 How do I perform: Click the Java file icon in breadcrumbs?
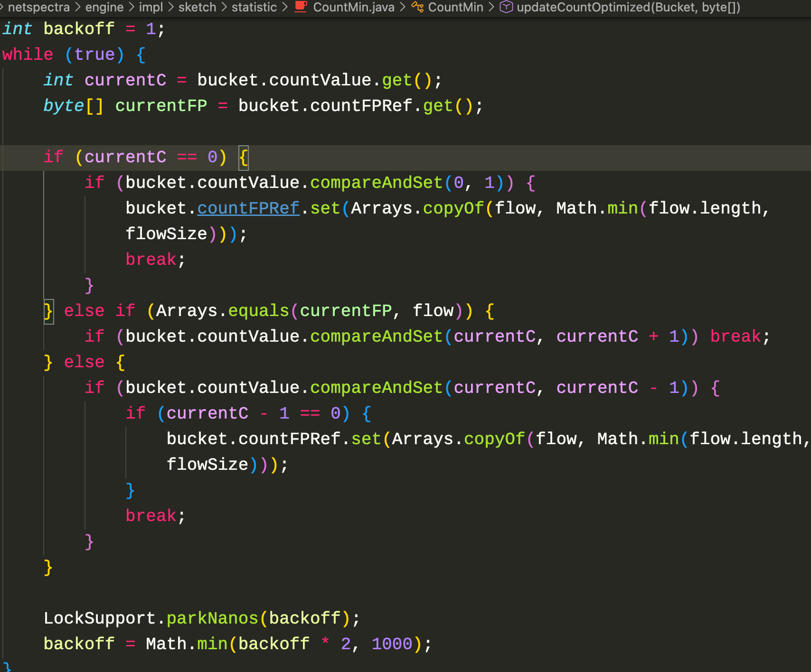[301, 7]
